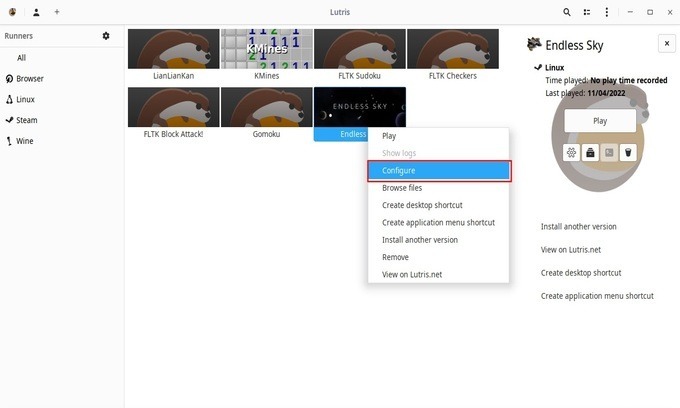The height and width of the screenshot is (408, 680).
Task: Click the Last played date 11/04/2022
Action: pos(606,93)
